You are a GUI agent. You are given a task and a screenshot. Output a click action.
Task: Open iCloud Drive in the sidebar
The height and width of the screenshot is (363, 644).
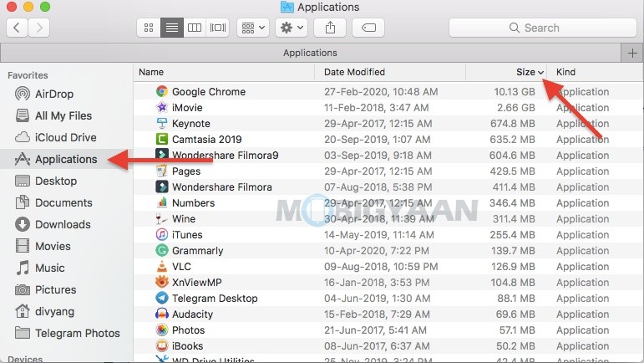pos(55,137)
